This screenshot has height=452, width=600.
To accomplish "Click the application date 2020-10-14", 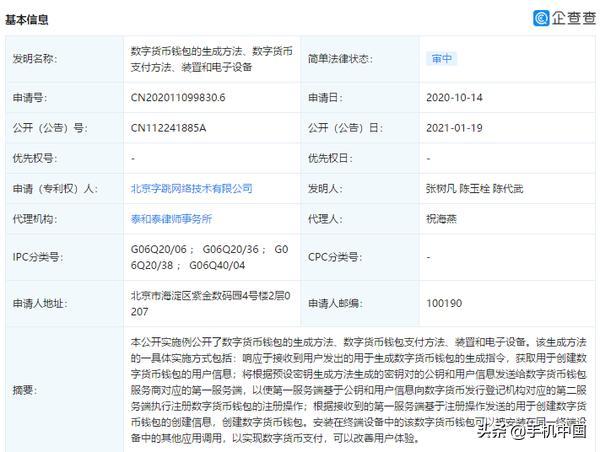I will [x=454, y=98].
